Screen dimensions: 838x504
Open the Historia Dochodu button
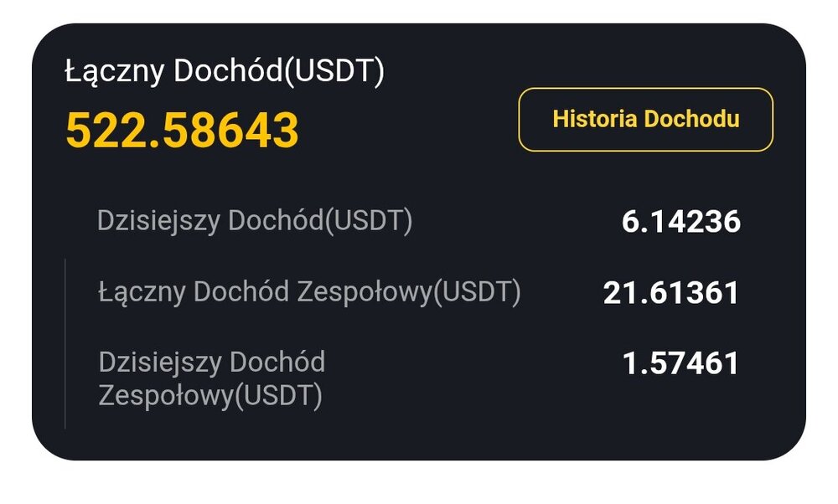pyautogui.click(x=645, y=120)
